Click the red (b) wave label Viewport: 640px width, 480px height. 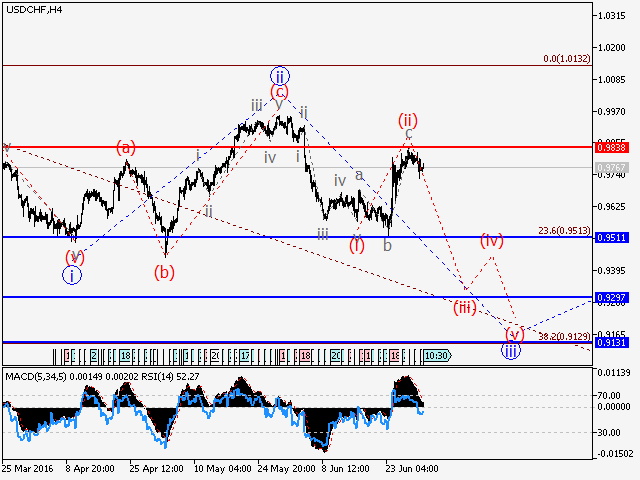[x=164, y=272]
